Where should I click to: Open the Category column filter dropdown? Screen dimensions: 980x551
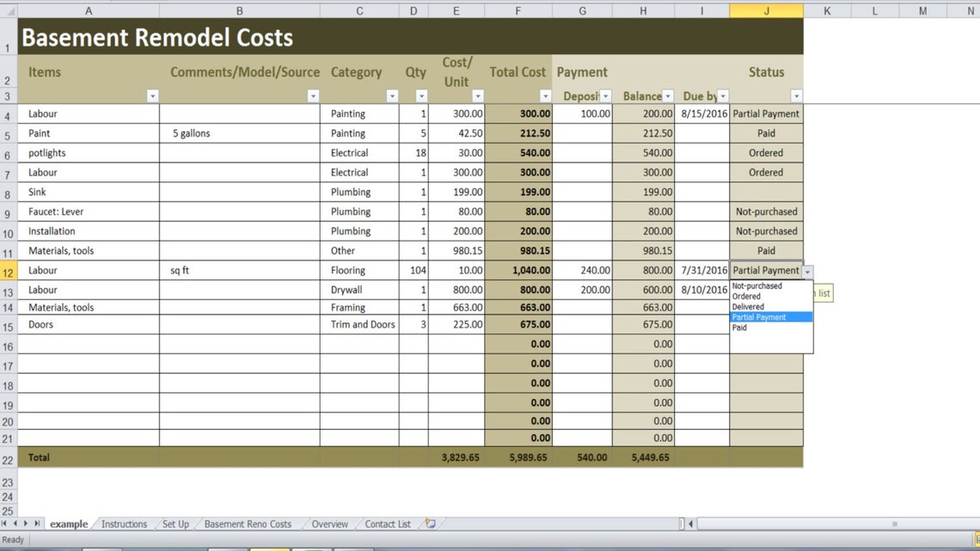coord(394,95)
